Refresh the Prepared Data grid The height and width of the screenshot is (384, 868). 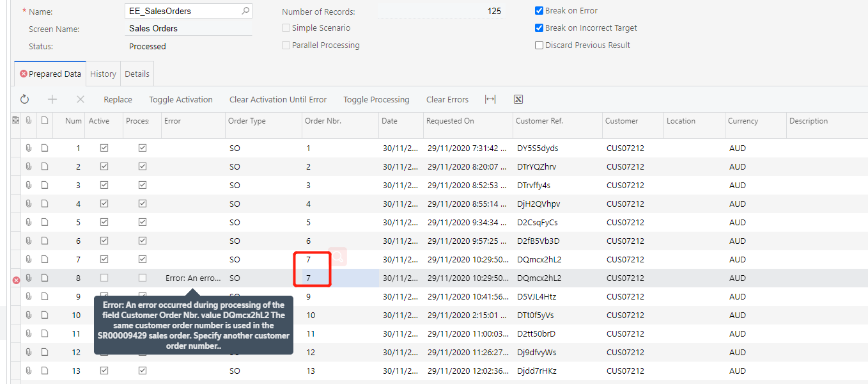[25, 99]
